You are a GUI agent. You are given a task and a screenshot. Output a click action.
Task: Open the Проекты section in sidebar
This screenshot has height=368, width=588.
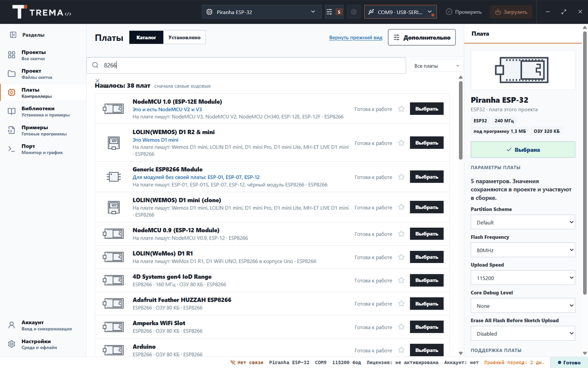click(x=43, y=55)
